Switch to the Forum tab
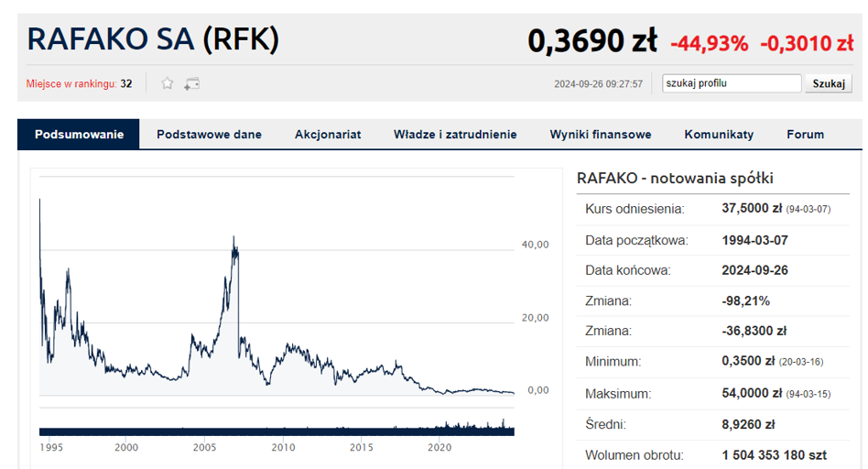This screenshot has width=868, height=469. [x=805, y=135]
